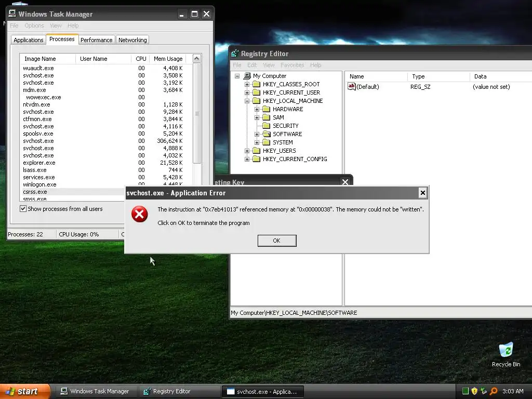Sort processes by Mem Usage column

click(168, 59)
